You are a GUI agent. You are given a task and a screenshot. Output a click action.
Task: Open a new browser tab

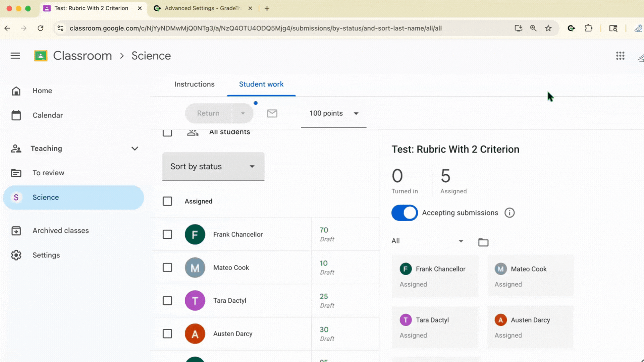click(x=267, y=8)
